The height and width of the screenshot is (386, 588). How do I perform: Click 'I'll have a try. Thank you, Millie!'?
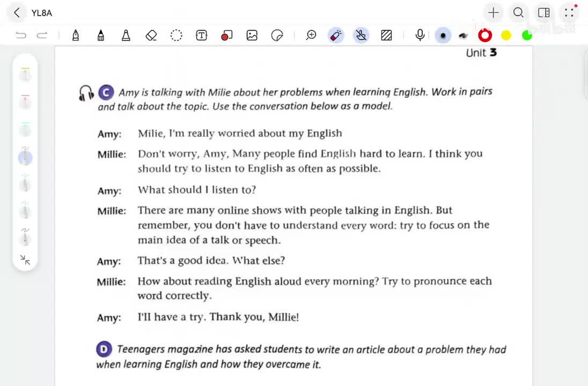pyautogui.click(x=218, y=317)
